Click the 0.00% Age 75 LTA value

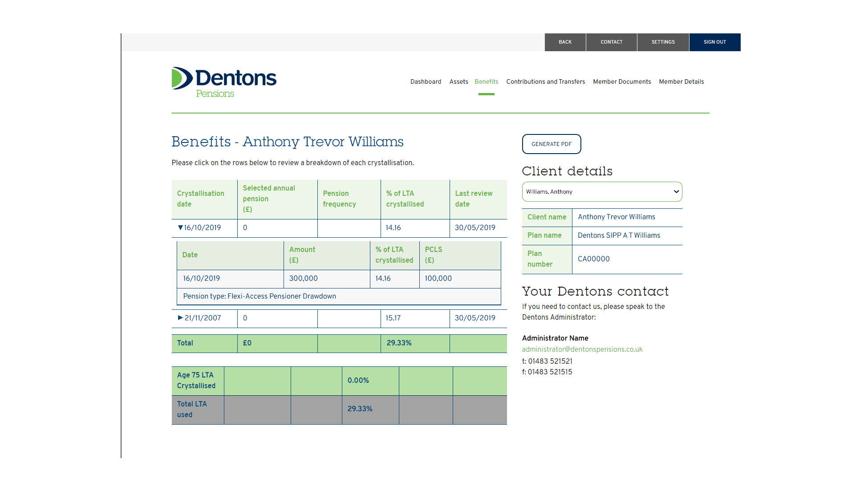tap(358, 380)
